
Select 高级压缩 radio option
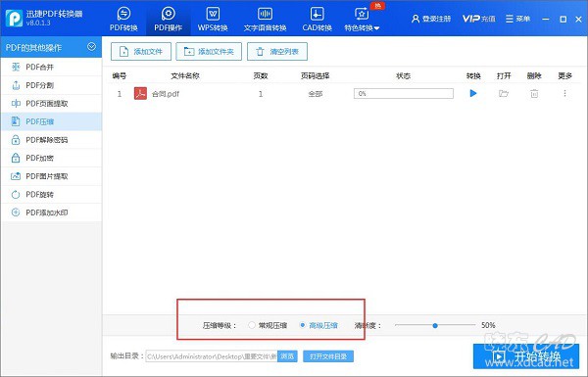318,325
